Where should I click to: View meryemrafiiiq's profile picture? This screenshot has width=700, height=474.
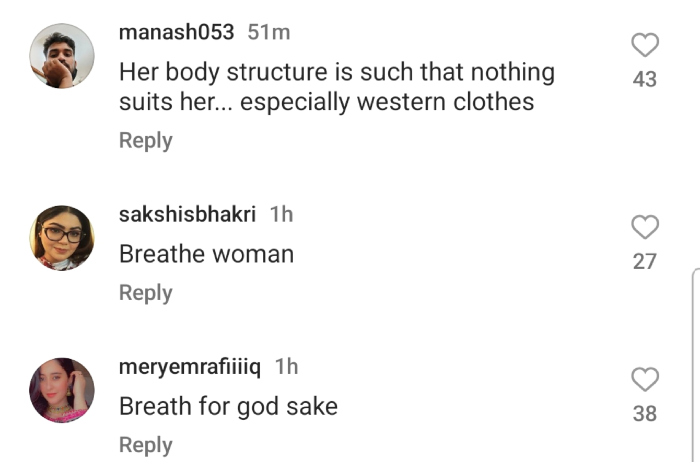pos(62,390)
